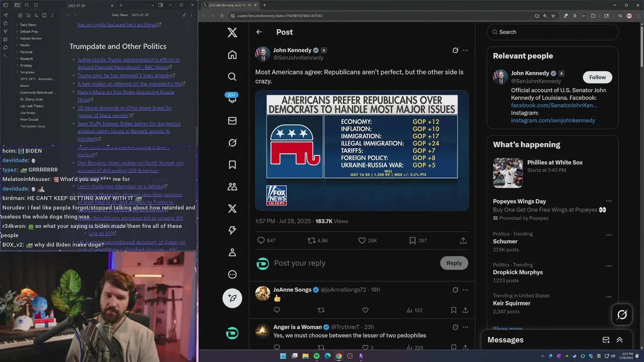The width and height of the screenshot is (644, 362).
Task: Open new Chrome tab
Action: [x=265, y=5]
